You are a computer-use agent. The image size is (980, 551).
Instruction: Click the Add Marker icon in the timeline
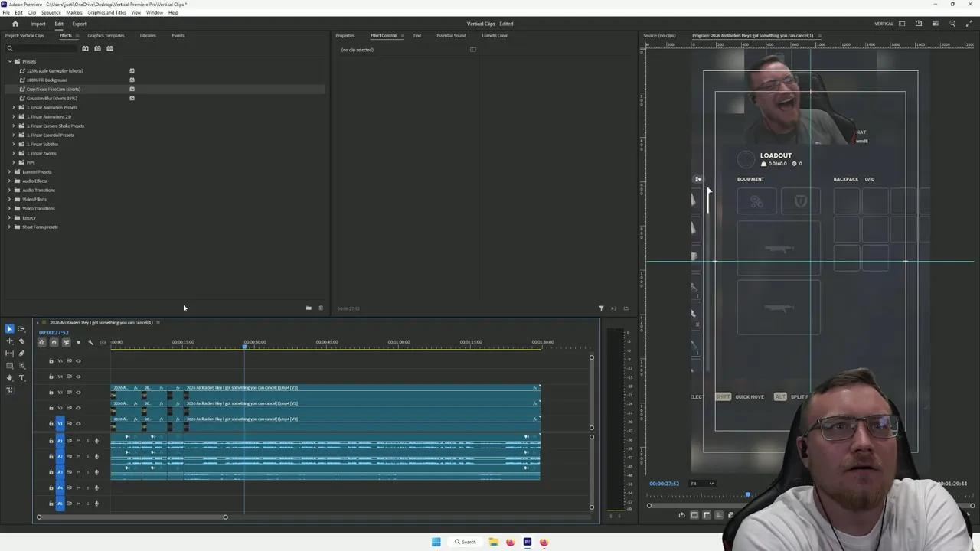[x=78, y=342]
